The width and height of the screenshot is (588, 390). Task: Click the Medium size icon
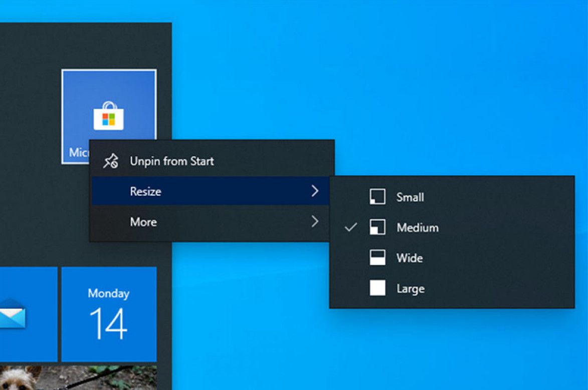click(x=377, y=227)
